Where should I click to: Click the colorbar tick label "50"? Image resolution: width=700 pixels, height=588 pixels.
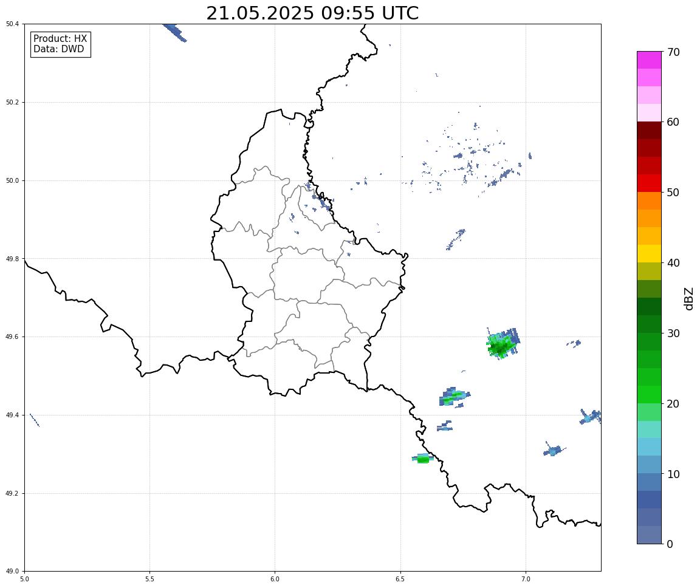(x=673, y=193)
